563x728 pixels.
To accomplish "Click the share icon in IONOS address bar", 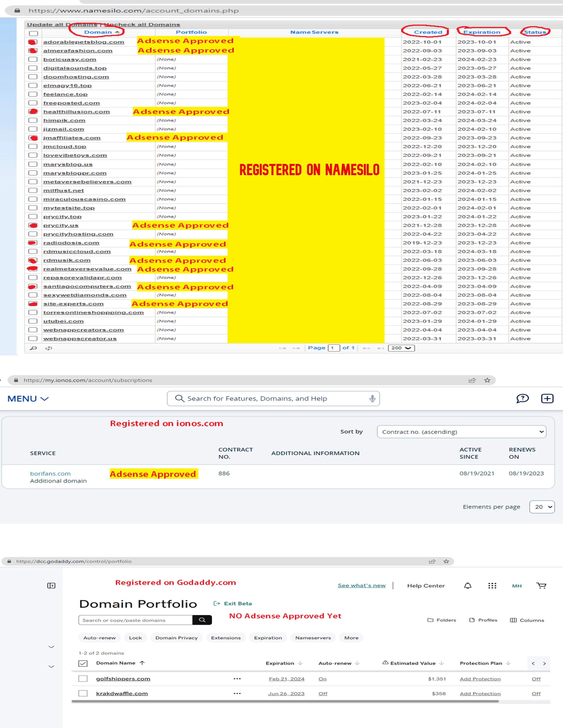I will coord(472,380).
